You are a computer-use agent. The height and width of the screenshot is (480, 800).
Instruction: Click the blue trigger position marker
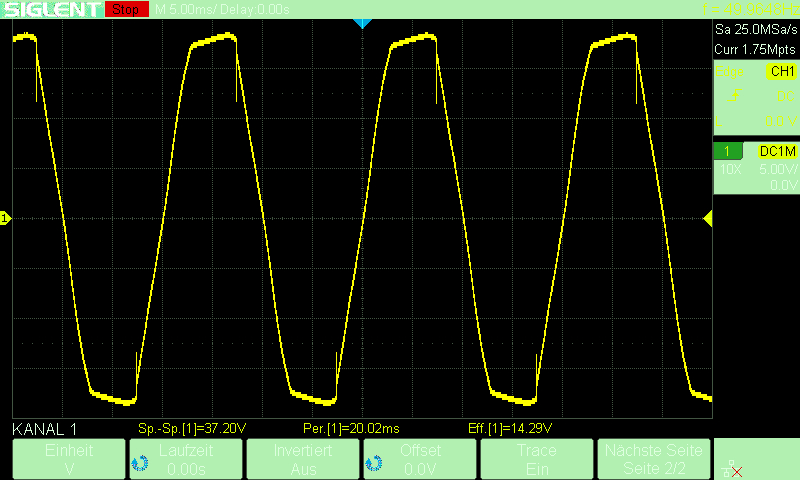pyautogui.click(x=362, y=23)
